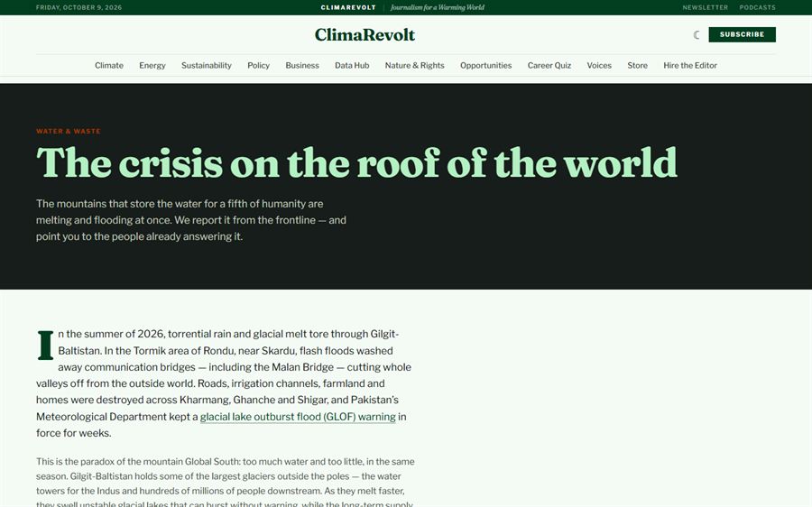
Task: Click the Subscribe button
Action: [742, 34]
